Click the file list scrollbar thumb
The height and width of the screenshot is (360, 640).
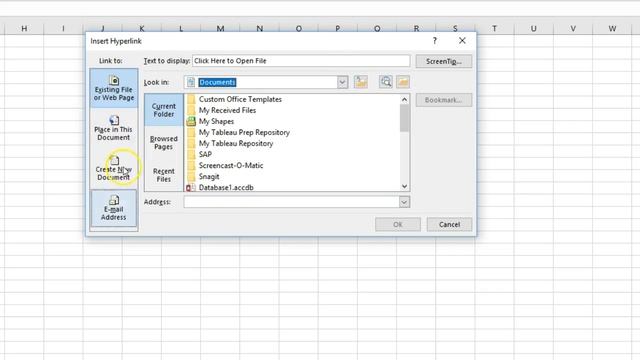coord(404,118)
